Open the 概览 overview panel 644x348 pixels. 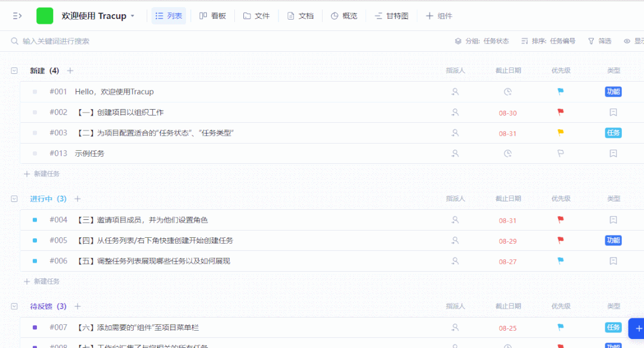click(344, 15)
